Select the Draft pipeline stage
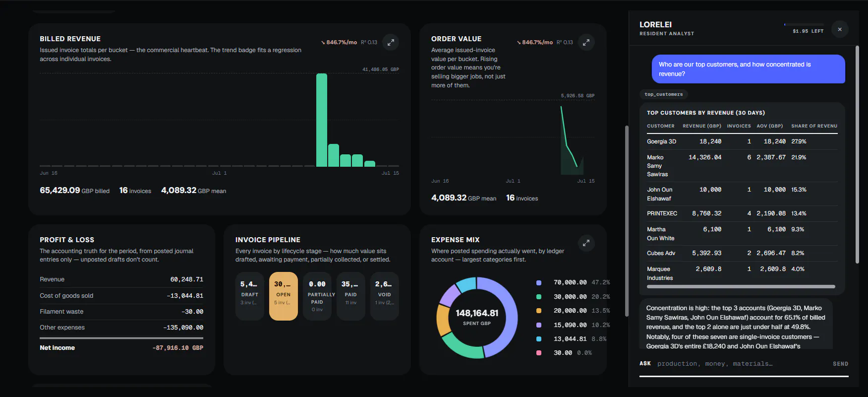The height and width of the screenshot is (397, 868). (249, 296)
